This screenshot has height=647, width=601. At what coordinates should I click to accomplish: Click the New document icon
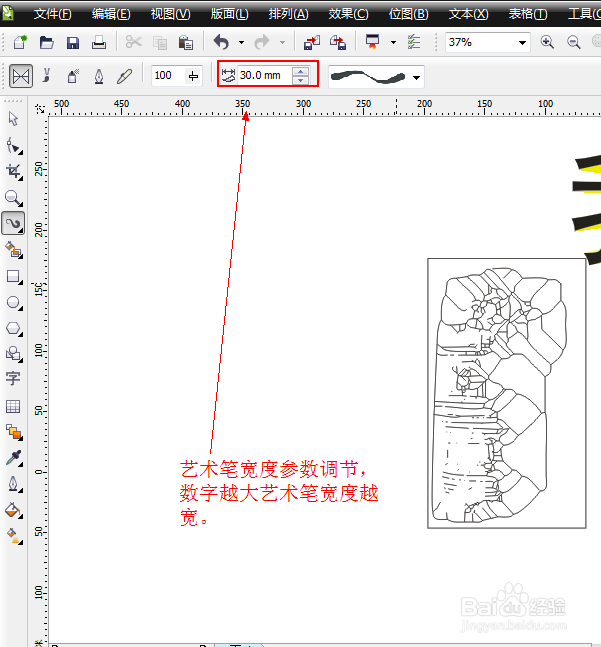point(20,42)
